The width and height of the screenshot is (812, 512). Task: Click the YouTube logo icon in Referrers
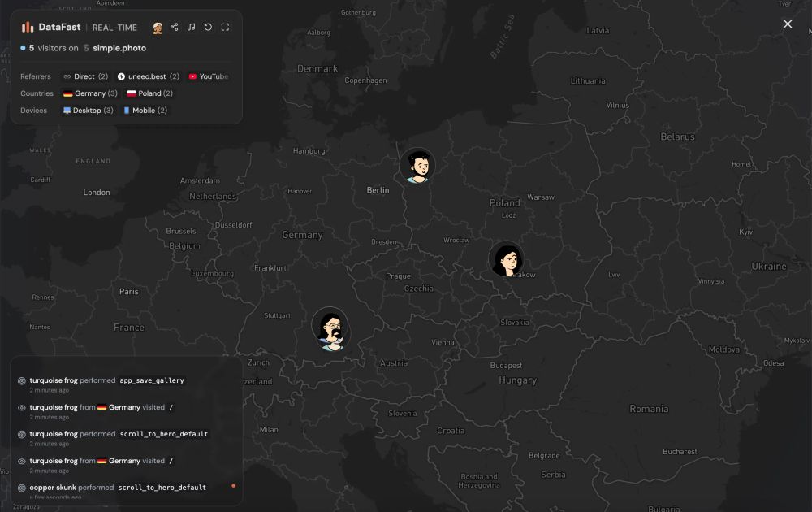tap(192, 76)
